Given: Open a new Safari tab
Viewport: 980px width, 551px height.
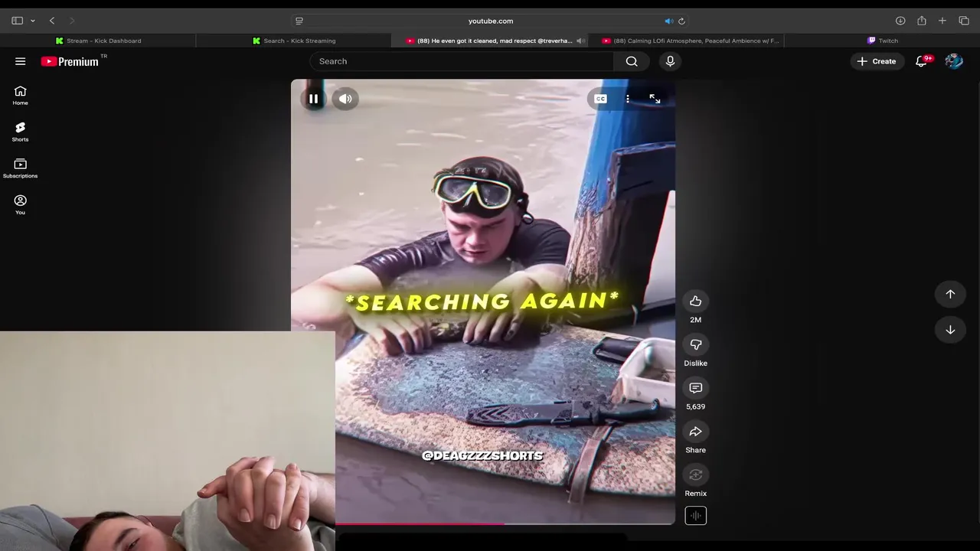Looking at the screenshot, I should point(942,21).
